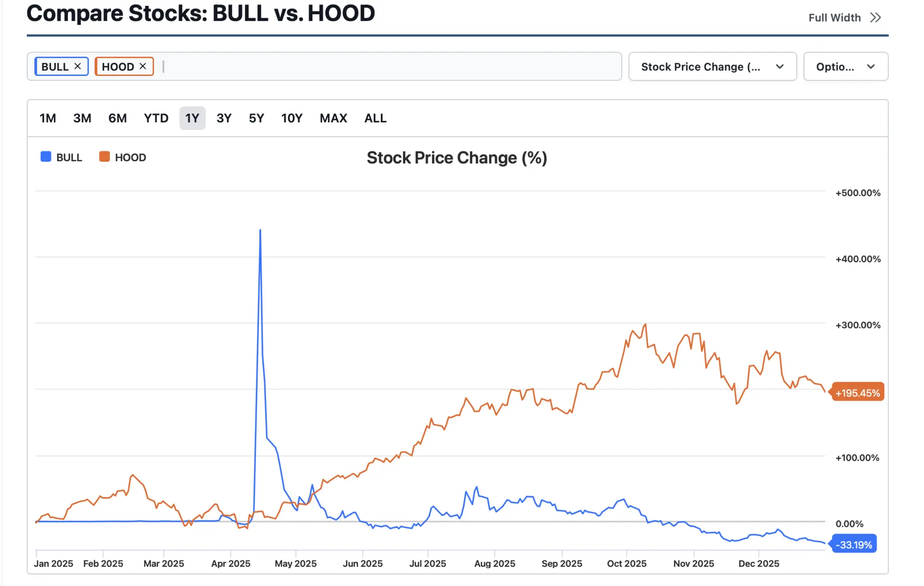Click the Full Width link

click(x=834, y=18)
